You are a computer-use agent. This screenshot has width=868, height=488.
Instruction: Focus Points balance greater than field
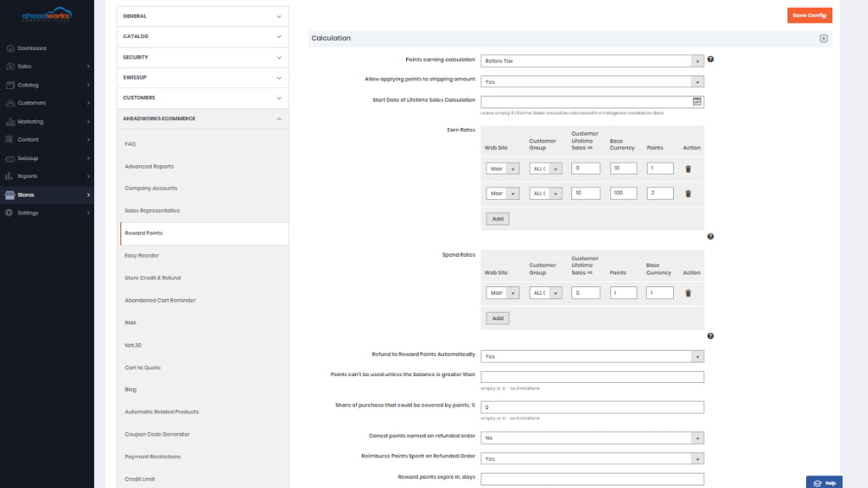coord(593,377)
